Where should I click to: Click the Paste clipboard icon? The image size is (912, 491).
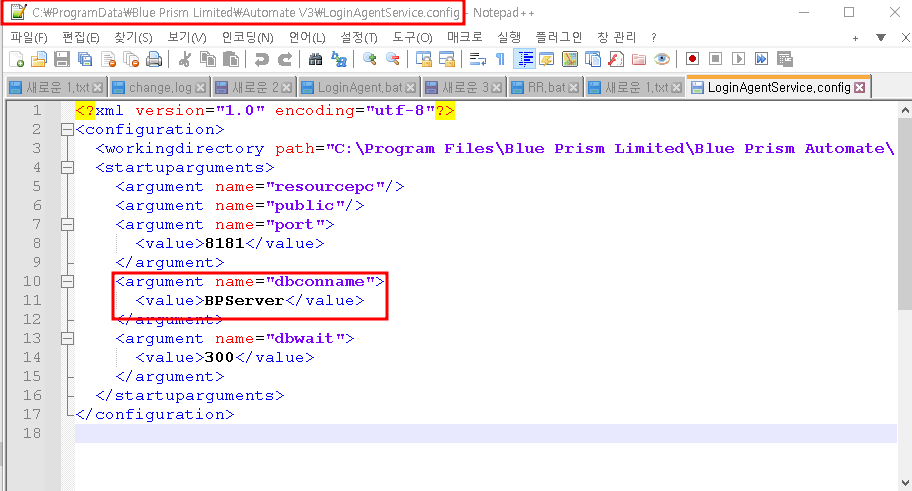(231, 59)
